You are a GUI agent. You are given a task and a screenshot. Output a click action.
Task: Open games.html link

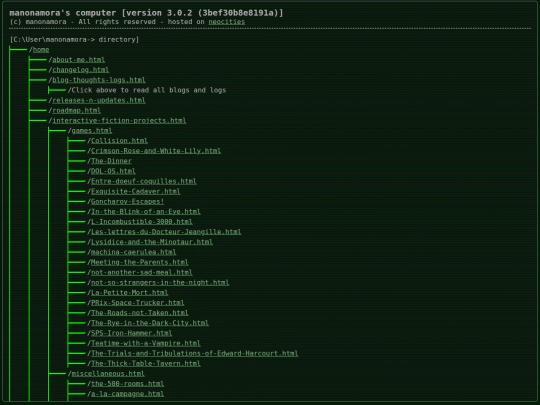92,131
